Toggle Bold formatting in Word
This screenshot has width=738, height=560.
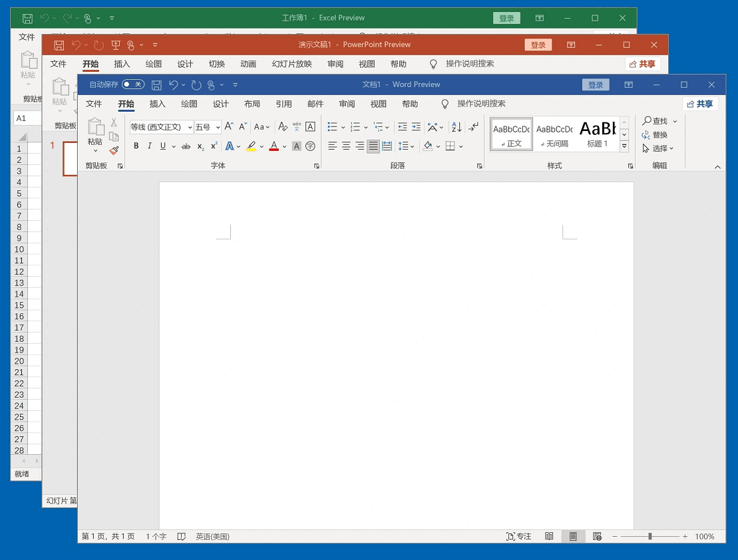(x=136, y=146)
